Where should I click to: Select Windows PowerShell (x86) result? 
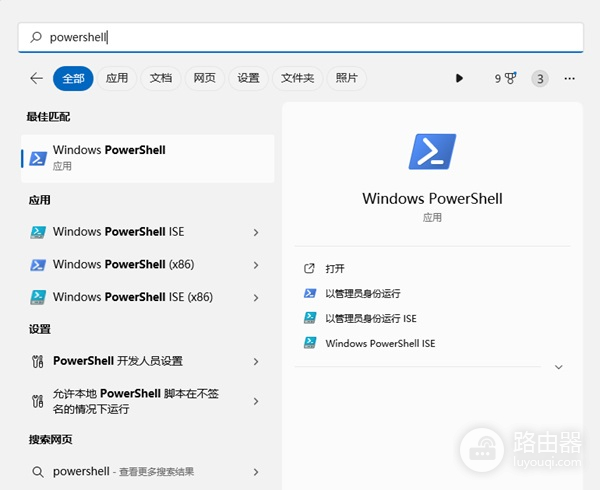(148, 264)
